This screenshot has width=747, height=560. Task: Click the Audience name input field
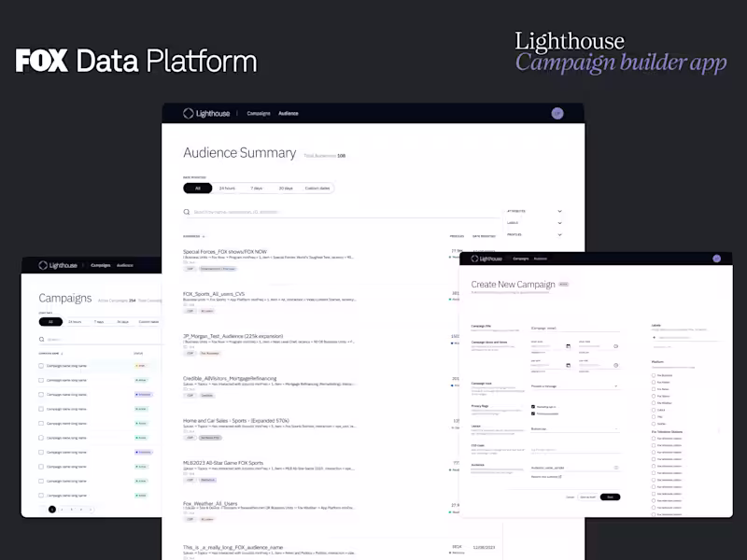click(x=574, y=468)
